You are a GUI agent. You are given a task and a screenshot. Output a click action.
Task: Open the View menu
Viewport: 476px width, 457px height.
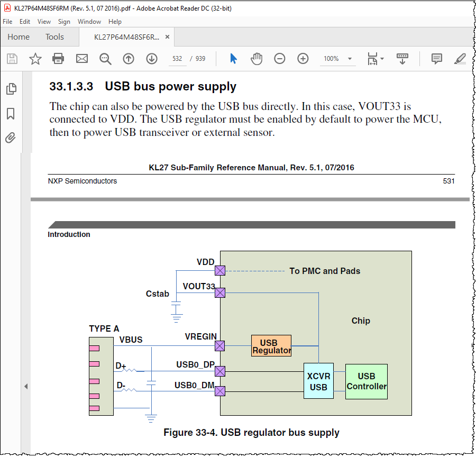tap(44, 22)
